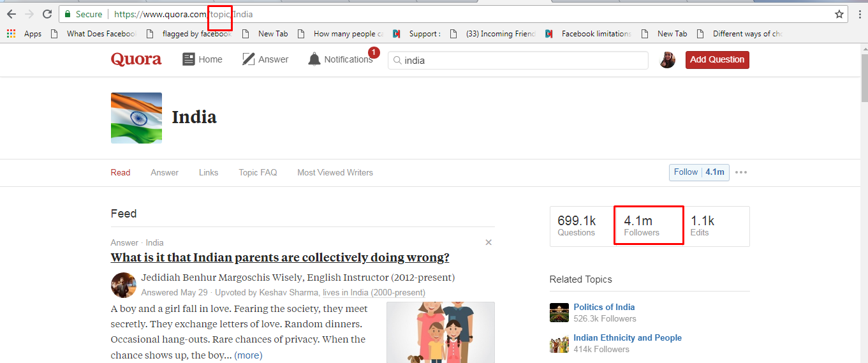Click the Follow 4.1m button
Screen dimensions: 868x363
coord(699,172)
